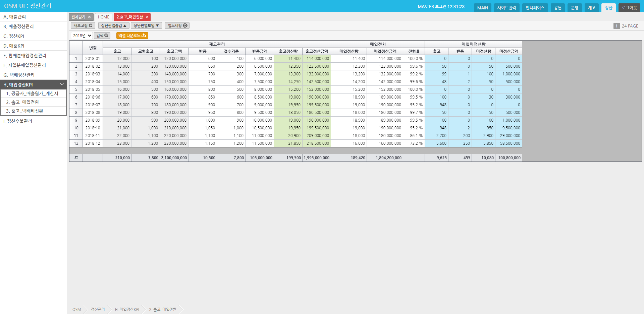
Task: Click page 1 in pager
Action: pos(616,26)
